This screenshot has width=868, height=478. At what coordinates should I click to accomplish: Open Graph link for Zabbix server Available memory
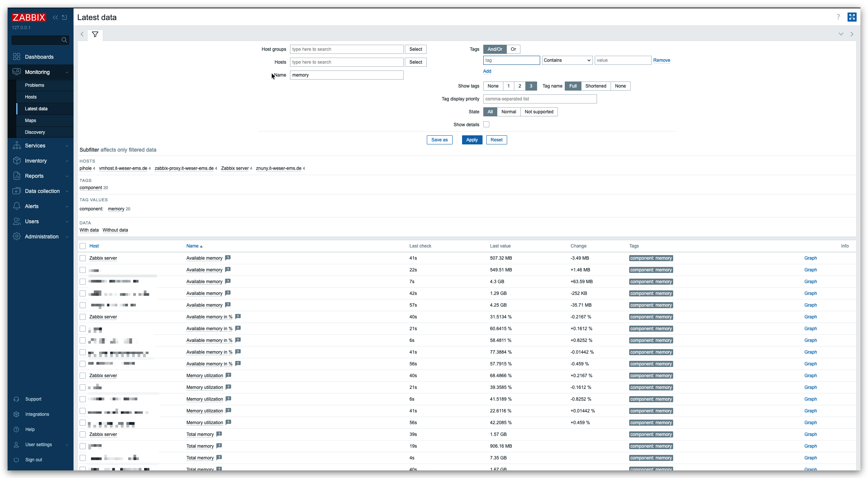(811, 258)
